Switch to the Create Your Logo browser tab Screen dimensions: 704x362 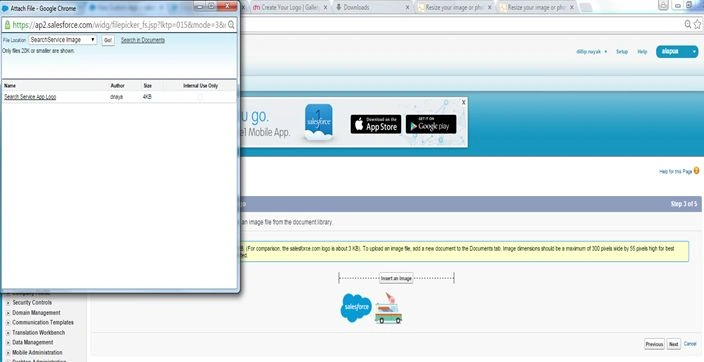click(x=290, y=8)
